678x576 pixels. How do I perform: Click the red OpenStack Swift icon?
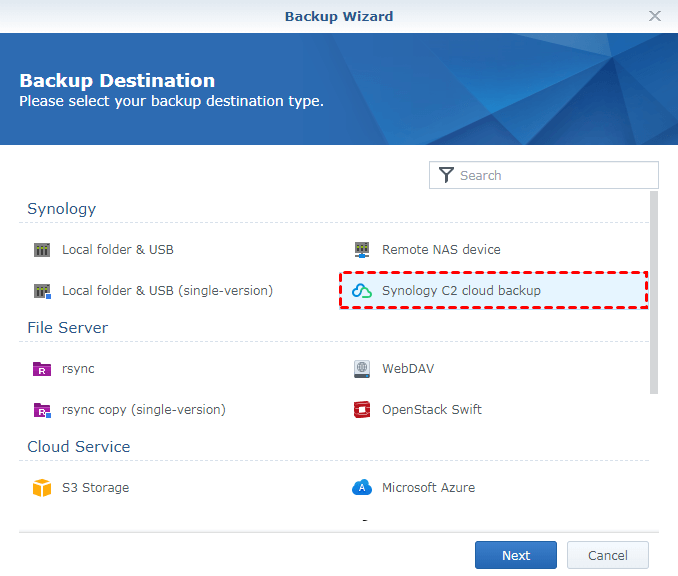[362, 410]
